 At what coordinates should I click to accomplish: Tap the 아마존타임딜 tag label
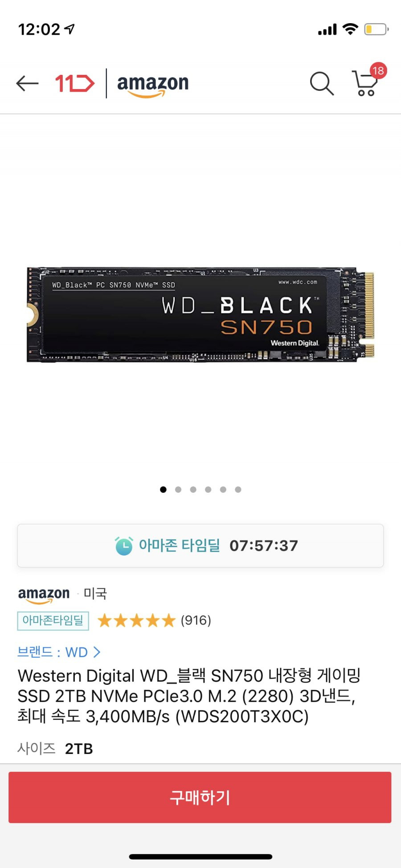(x=53, y=621)
